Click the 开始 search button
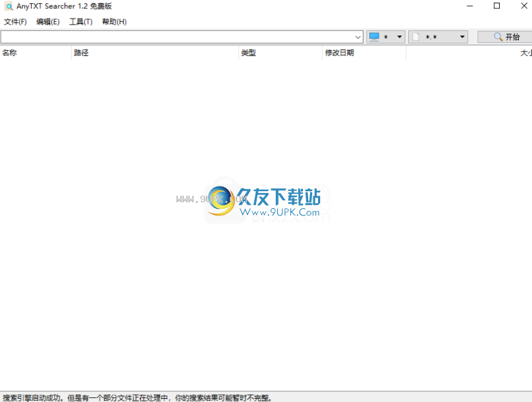The image size is (532, 402). (505, 37)
